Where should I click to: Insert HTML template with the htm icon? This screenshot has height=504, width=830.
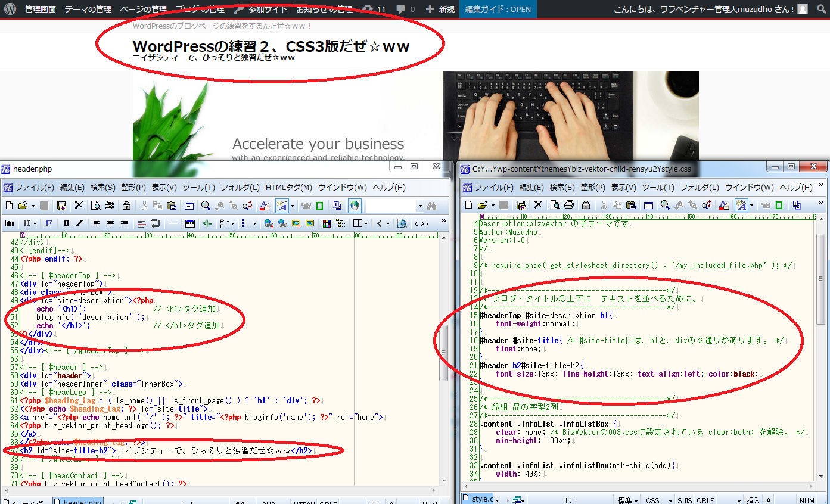point(10,223)
